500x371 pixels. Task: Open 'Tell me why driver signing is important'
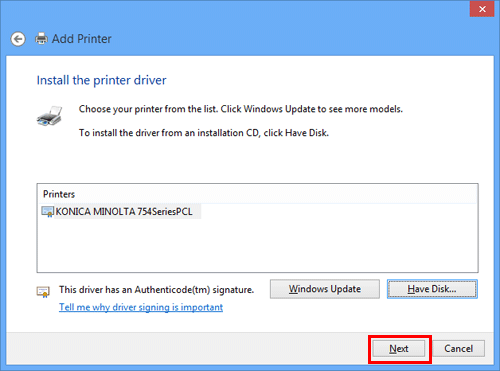(141, 307)
